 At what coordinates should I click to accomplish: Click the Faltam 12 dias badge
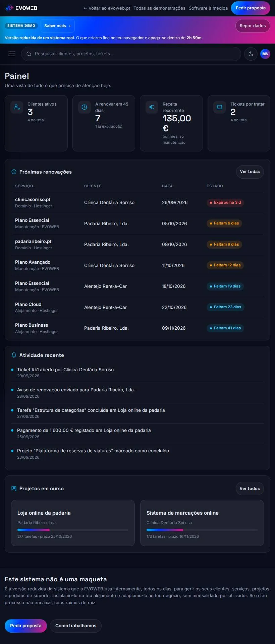(x=225, y=265)
